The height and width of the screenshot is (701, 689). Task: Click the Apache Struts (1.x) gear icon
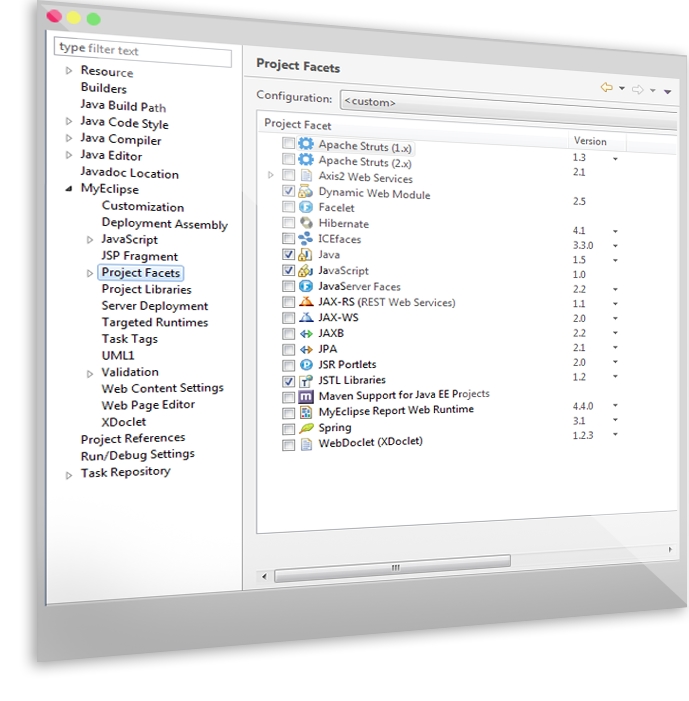point(306,144)
